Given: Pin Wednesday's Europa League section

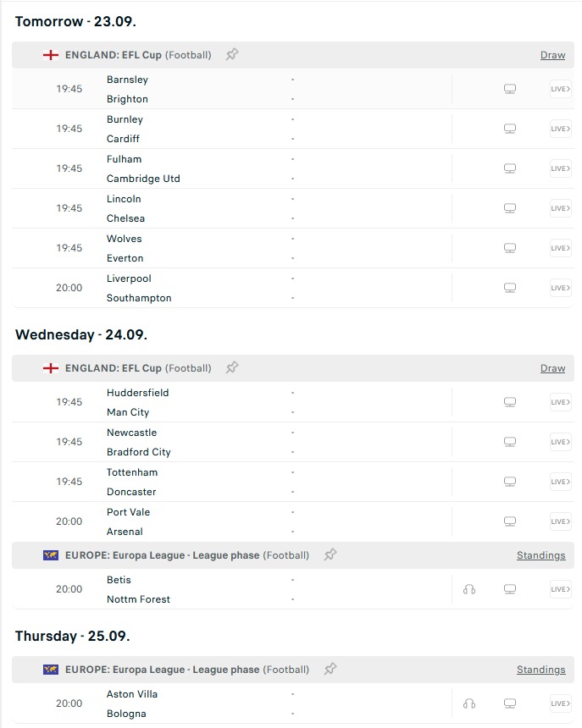Looking at the screenshot, I should pos(330,555).
